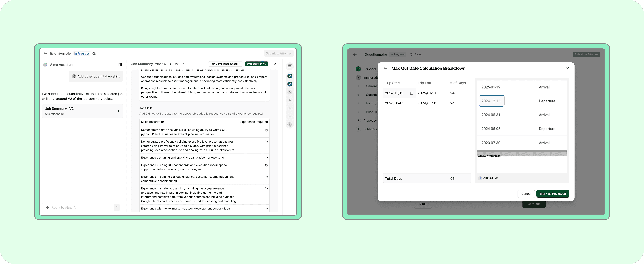Close the Job Summary Preview panel

[x=275, y=64]
